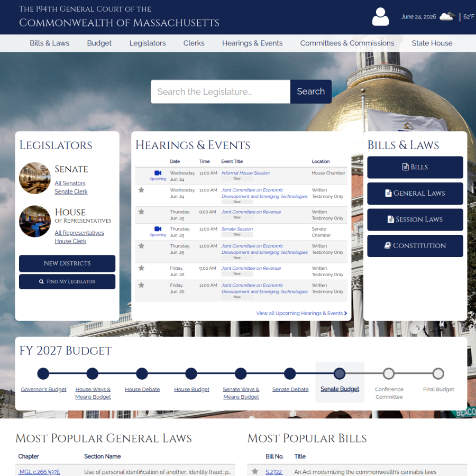This screenshot has width=476, height=476.
Task: Open the General Laws button
Action: [415, 194]
